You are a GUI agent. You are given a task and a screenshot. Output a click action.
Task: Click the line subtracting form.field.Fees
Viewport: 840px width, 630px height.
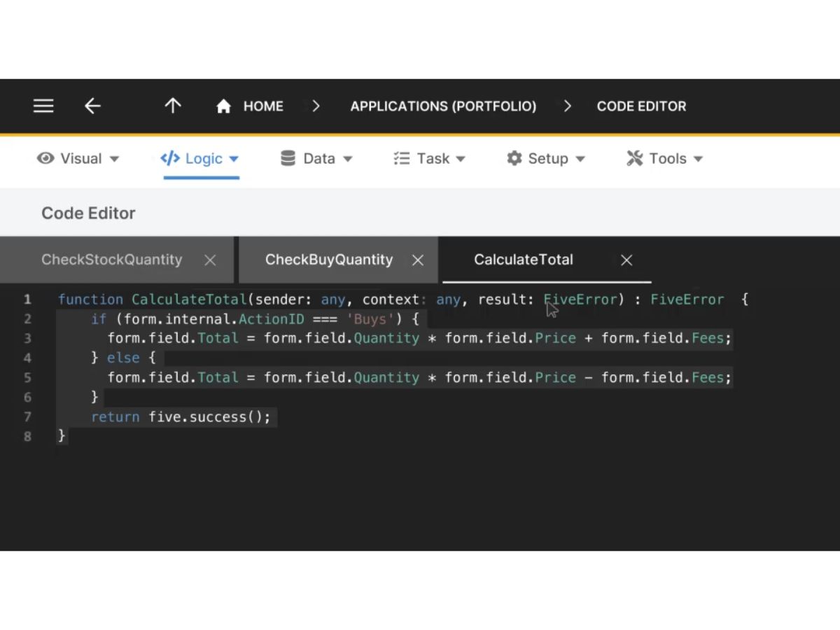click(419, 378)
